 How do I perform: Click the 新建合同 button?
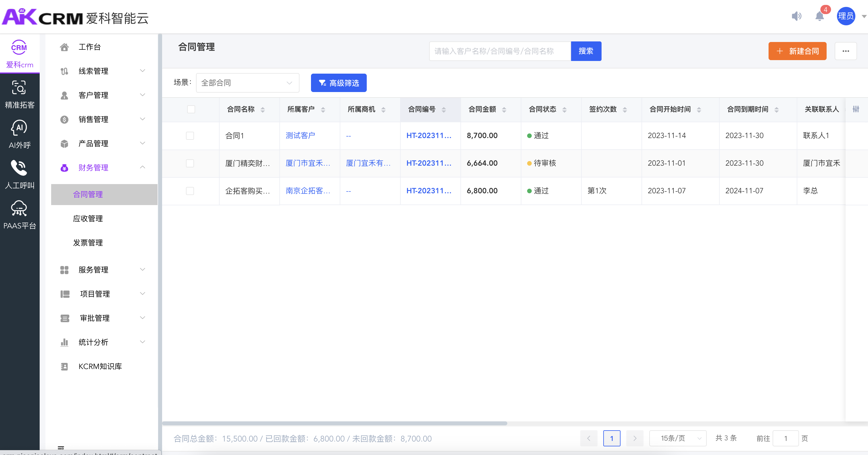coord(797,51)
